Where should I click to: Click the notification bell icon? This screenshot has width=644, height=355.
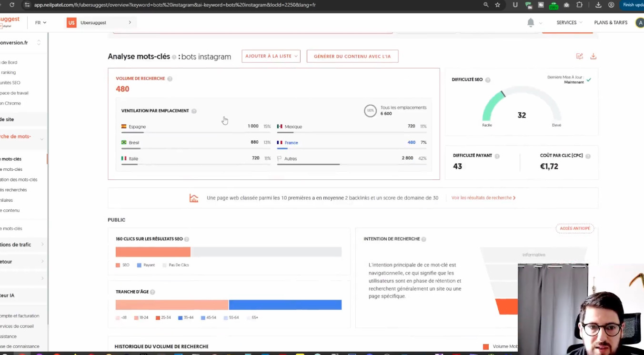[531, 22]
